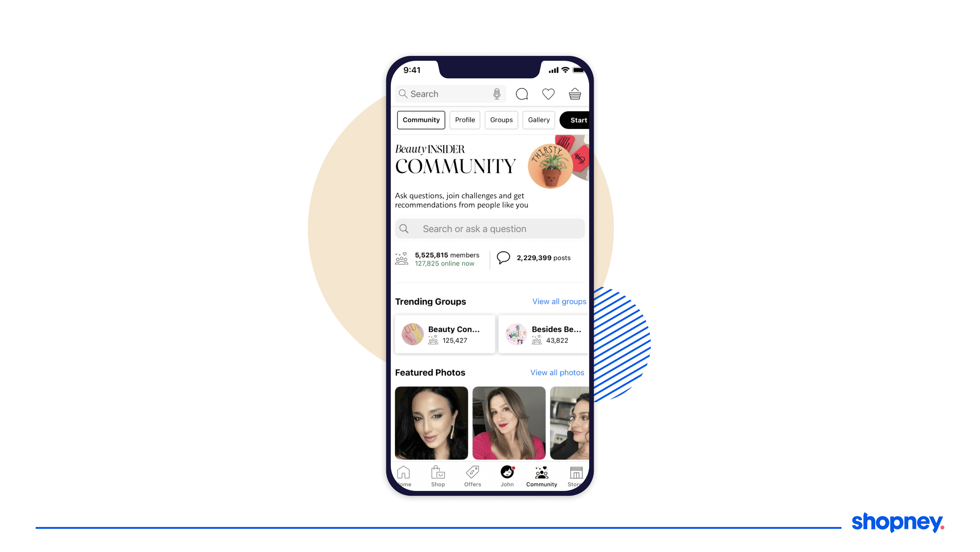Select the Community tab
Screen dimensions: 980x552
421,120
